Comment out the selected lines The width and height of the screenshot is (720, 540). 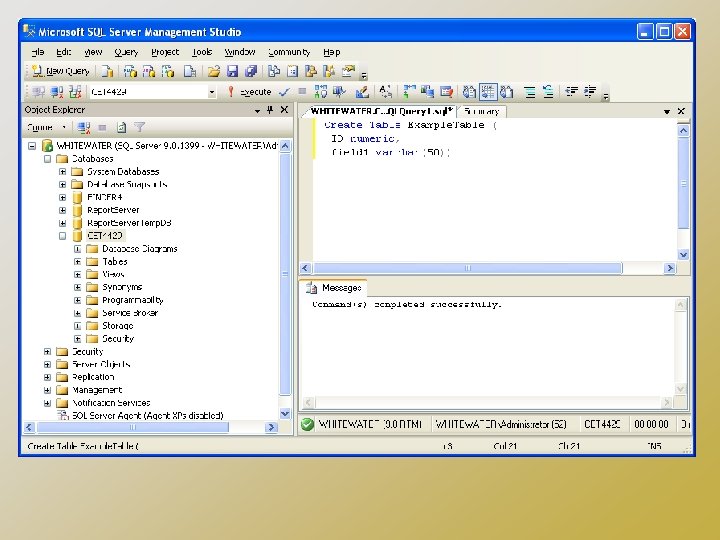pyautogui.click(x=529, y=92)
